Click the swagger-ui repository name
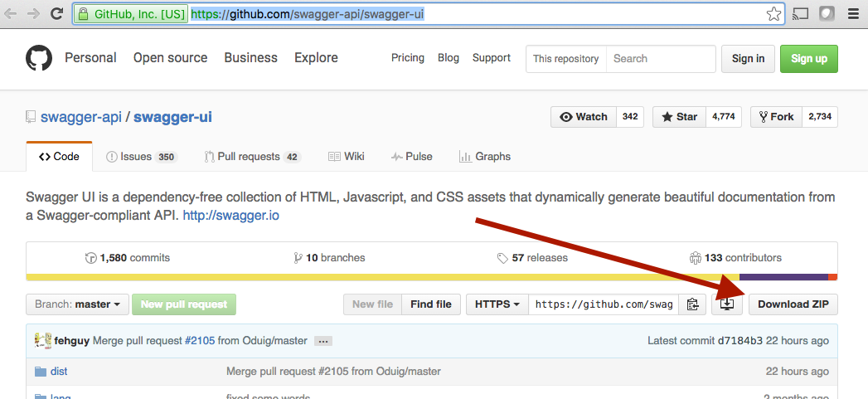868x399 pixels. (172, 117)
